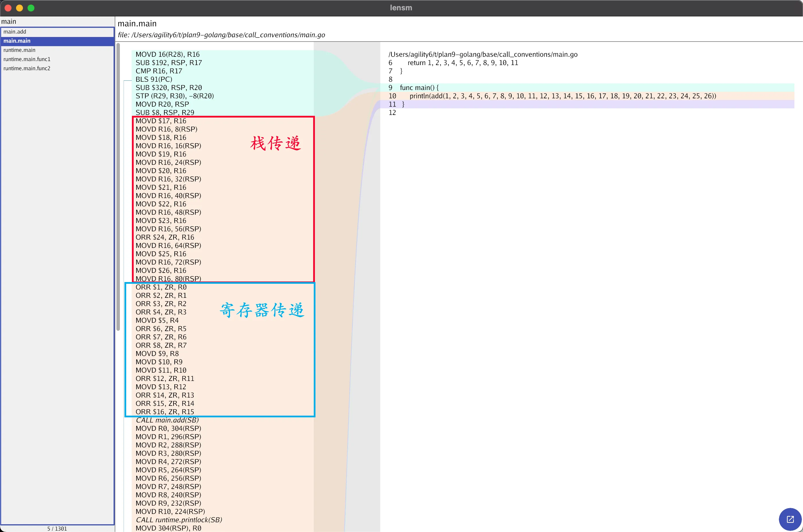The width and height of the screenshot is (803, 532).
Task: Click the red close window button
Action: (8, 8)
